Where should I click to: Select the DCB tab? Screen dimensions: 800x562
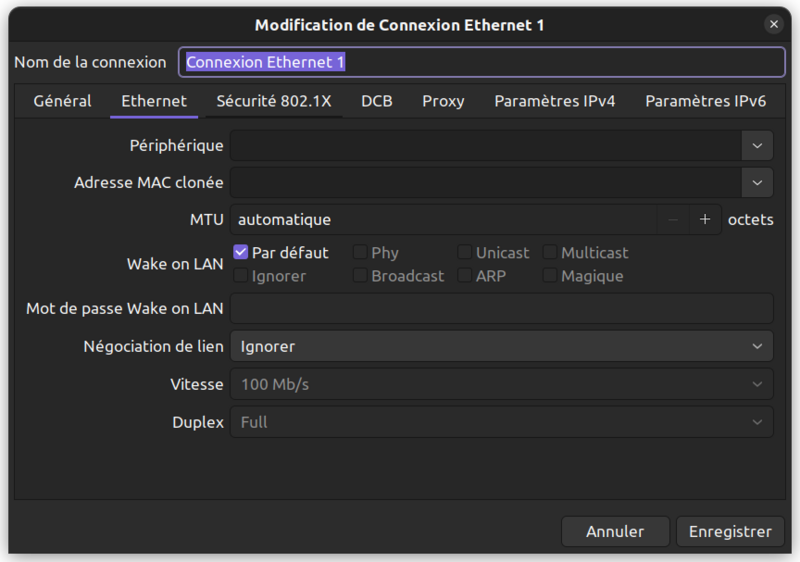(x=376, y=101)
